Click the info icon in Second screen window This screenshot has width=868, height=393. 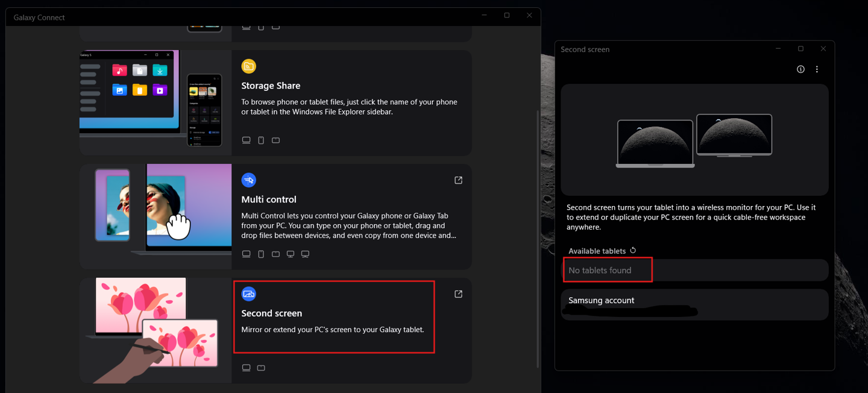800,69
